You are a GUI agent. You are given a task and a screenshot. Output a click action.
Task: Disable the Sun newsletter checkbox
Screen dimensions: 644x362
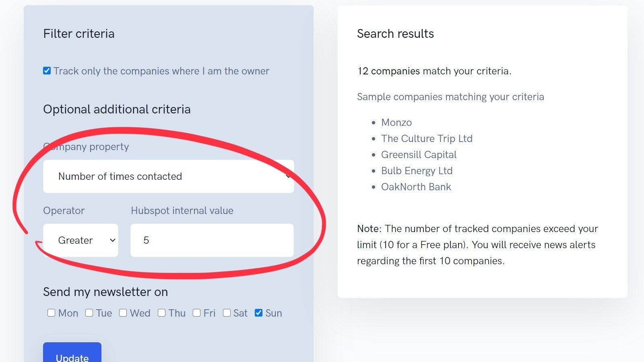coord(259,313)
